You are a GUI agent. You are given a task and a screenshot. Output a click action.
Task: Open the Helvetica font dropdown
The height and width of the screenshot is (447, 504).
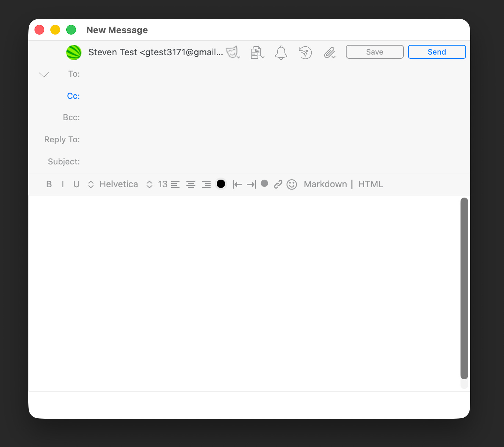[113, 184]
